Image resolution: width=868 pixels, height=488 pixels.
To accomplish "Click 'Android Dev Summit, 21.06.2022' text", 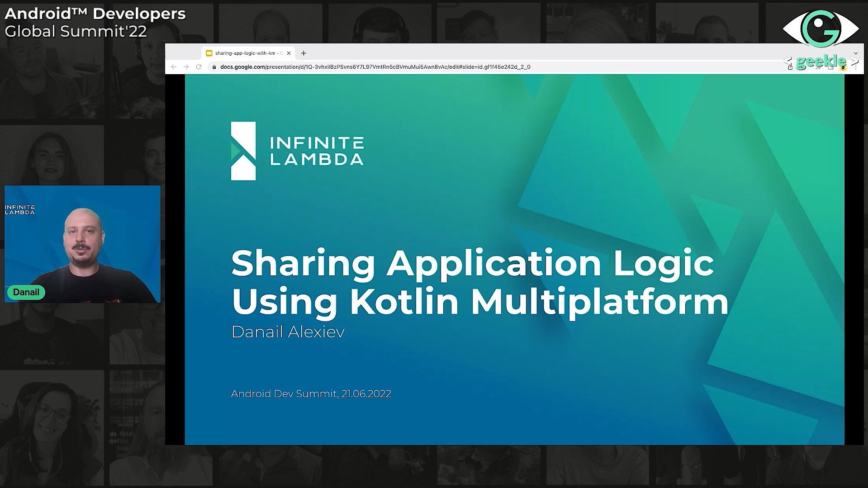I will click(x=311, y=393).
